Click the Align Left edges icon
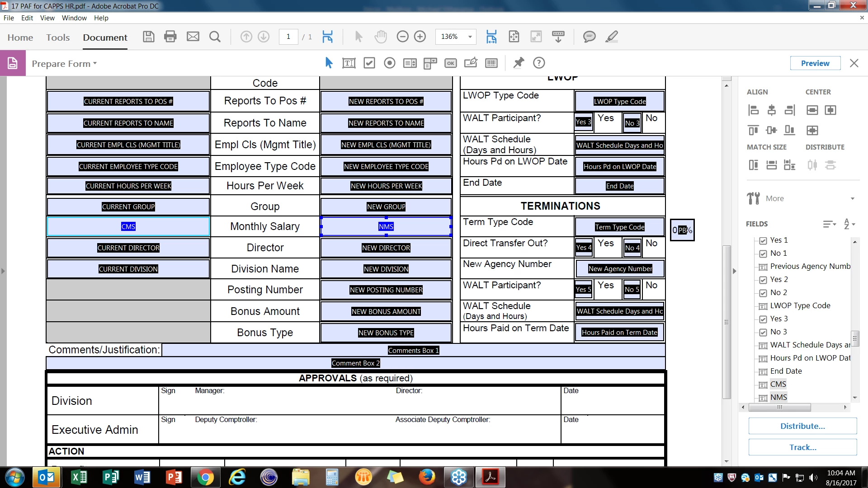The height and width of the screenshot is (488, 868). coord(753,110)
